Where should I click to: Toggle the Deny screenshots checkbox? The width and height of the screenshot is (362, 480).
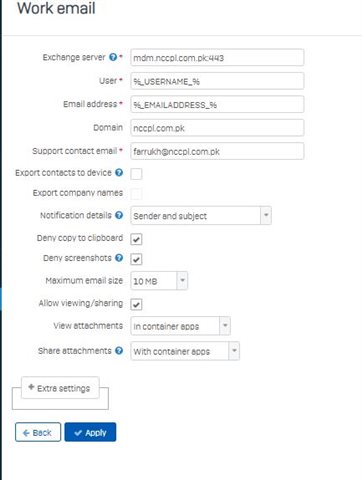tap(136, 259)
